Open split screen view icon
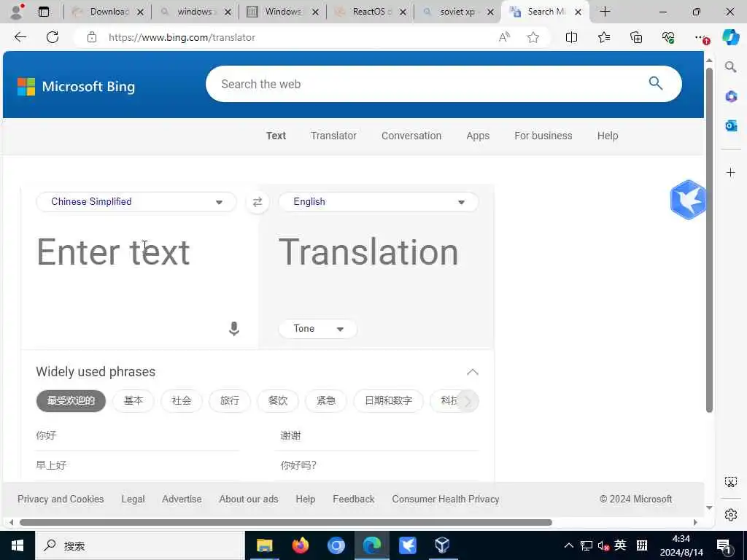The image size is (747, 560). pyautogui.click(x=571, y=37)
